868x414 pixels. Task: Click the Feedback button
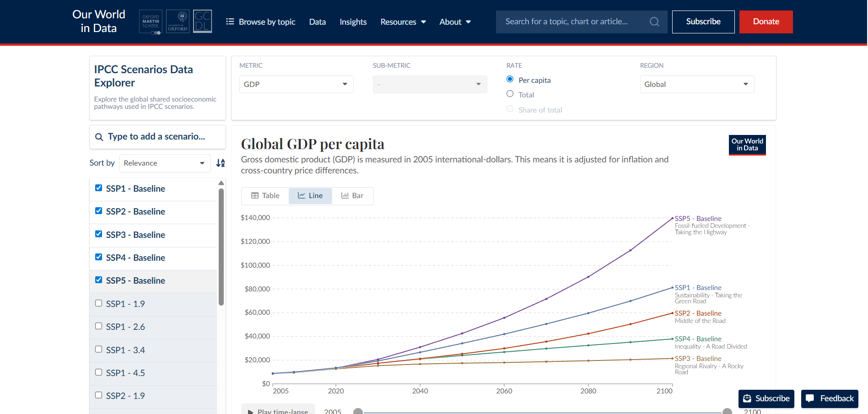coord(830,398)
